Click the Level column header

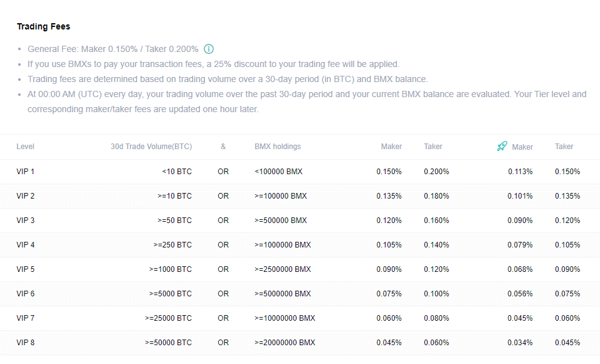pos(25,147)
